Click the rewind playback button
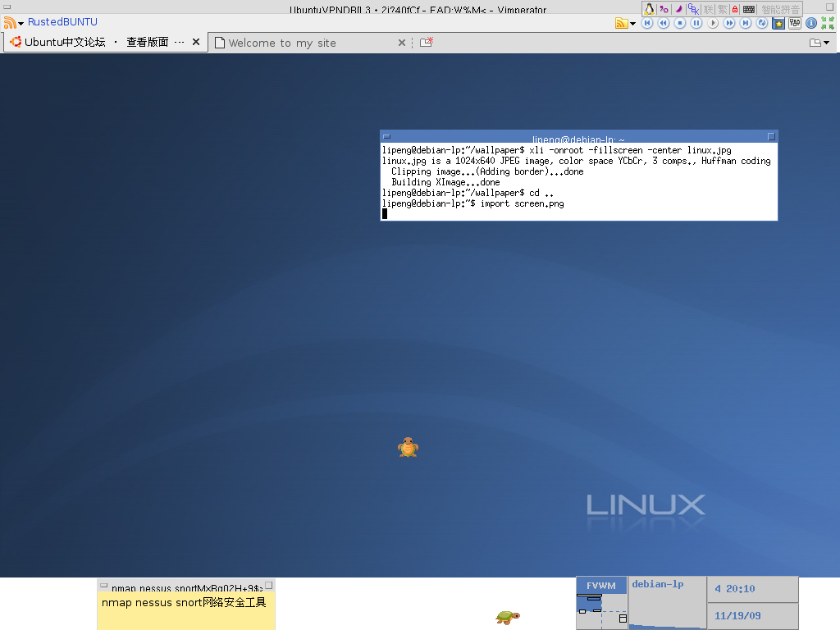 point(663,23)
